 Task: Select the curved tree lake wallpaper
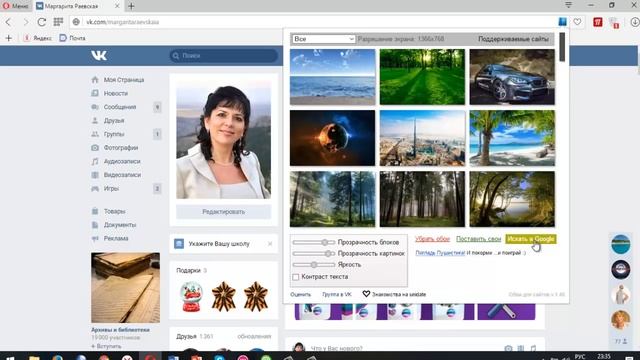point(512,199)
